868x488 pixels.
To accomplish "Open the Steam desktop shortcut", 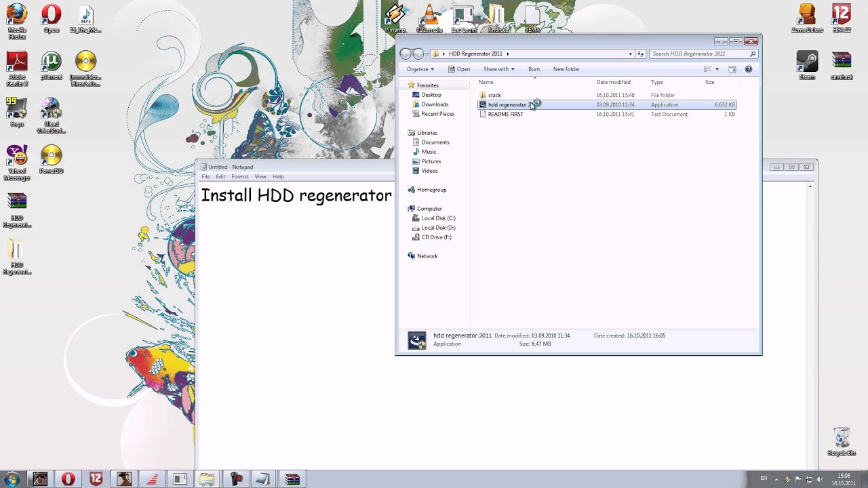I will (807, 66).
